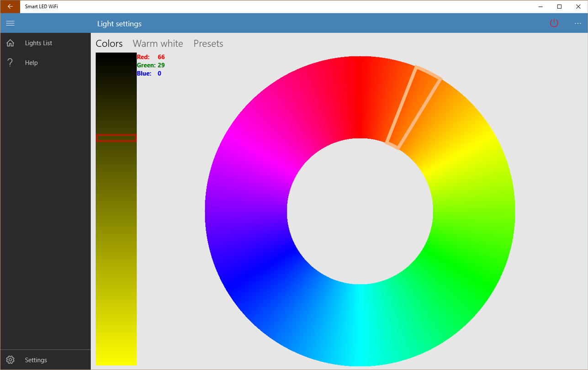Toggle the red power button
This screenshot has width=588, height=370.
(x=554, y=23)
